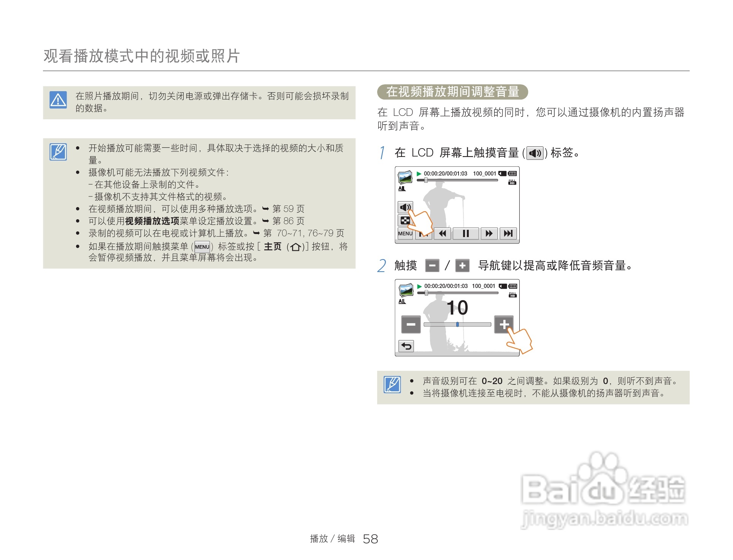Rewind the current video
Image resolution: width=733 pixels, height=560 pixels.
click(443, 234)
